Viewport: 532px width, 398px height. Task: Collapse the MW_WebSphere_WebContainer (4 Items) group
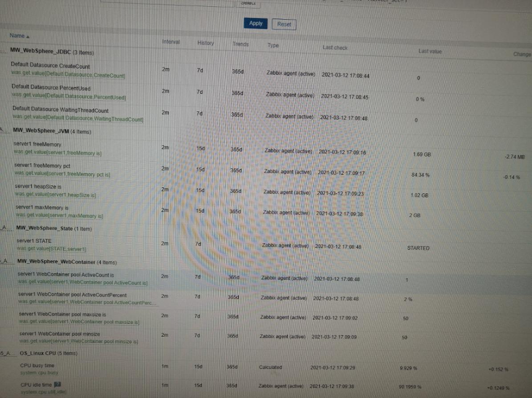click(67, 261)
